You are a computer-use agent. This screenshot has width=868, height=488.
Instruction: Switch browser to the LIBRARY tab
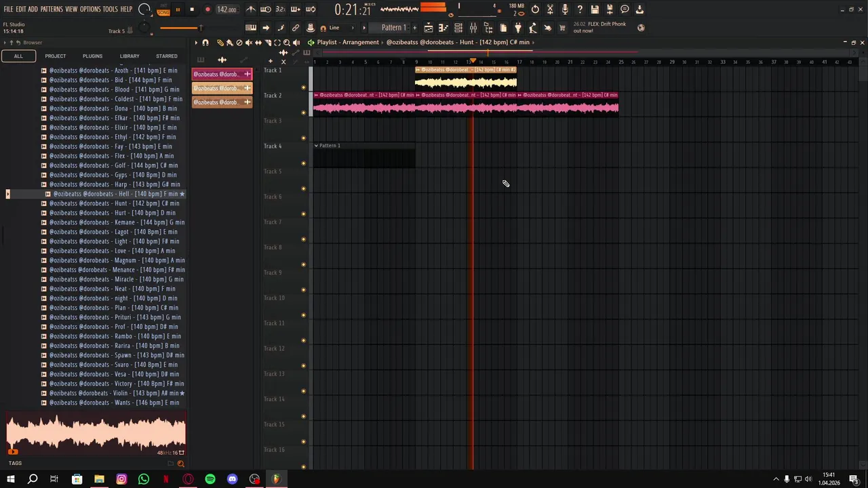point(130,56)
